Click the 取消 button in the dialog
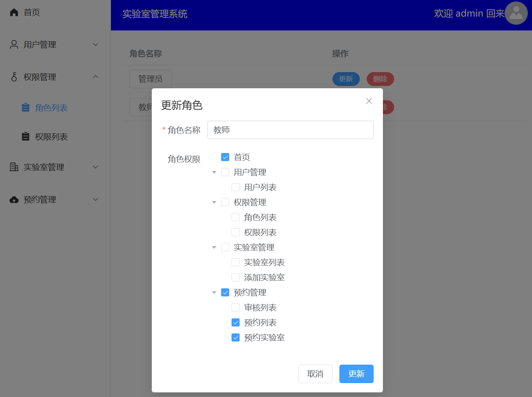The image size is (532, 397). [x=315, y=374]
